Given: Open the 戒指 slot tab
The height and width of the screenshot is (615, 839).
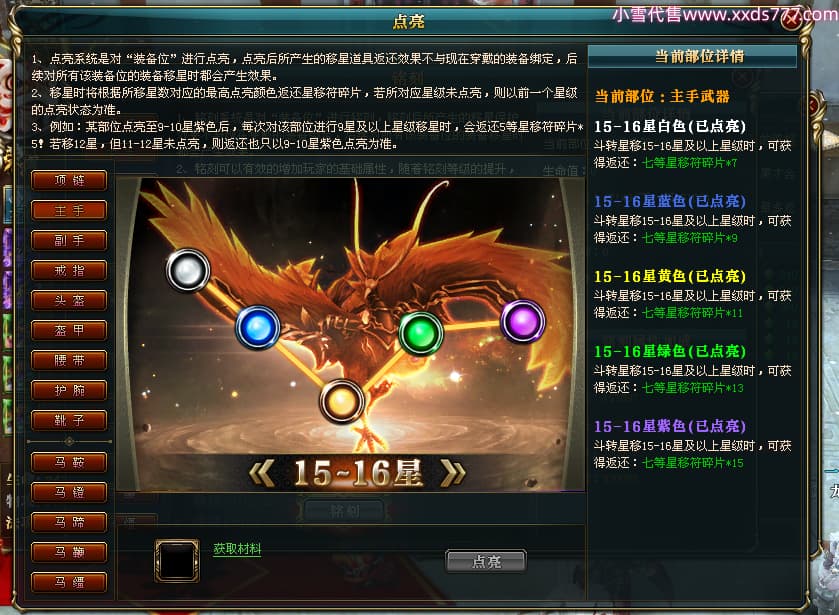Looking at the screenshot, I should (x=69, y=270).
